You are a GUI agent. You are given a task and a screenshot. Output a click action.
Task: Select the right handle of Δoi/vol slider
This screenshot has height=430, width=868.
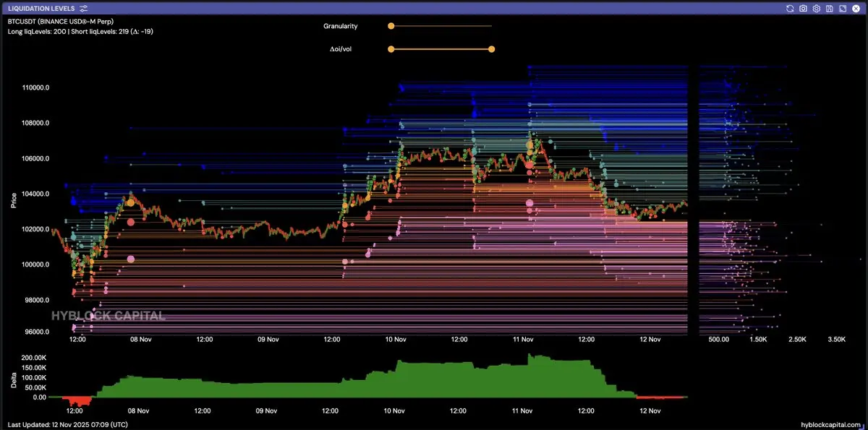click(492, 49)
